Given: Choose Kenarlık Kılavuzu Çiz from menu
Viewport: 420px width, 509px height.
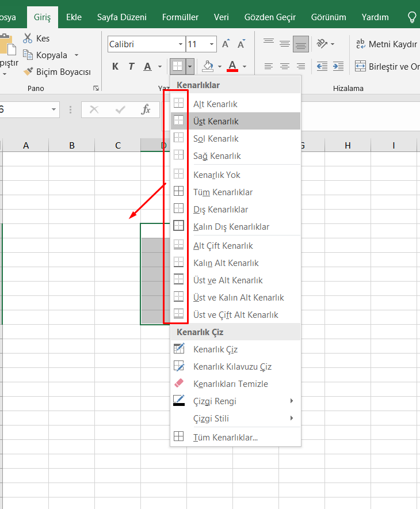Looking at the screenshot, I should pyautogui.click(x=235, y=367).
